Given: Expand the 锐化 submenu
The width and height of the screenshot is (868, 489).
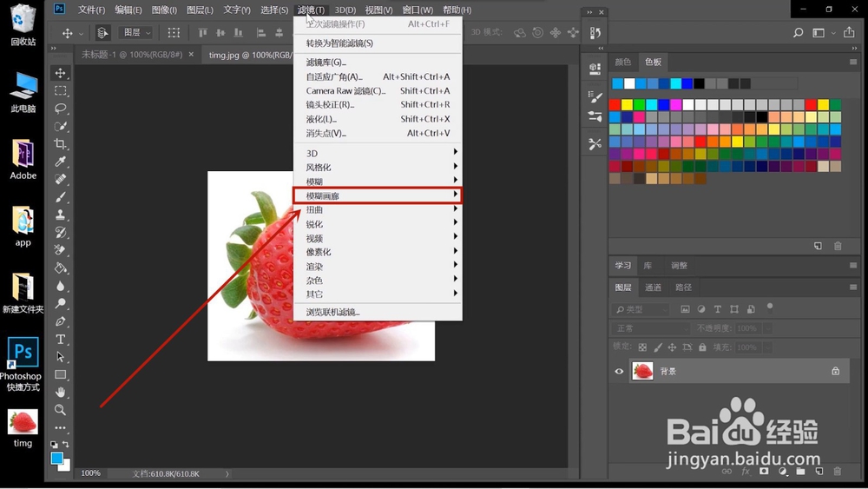Looking at the screenshot, I should (x=378, y=224).
